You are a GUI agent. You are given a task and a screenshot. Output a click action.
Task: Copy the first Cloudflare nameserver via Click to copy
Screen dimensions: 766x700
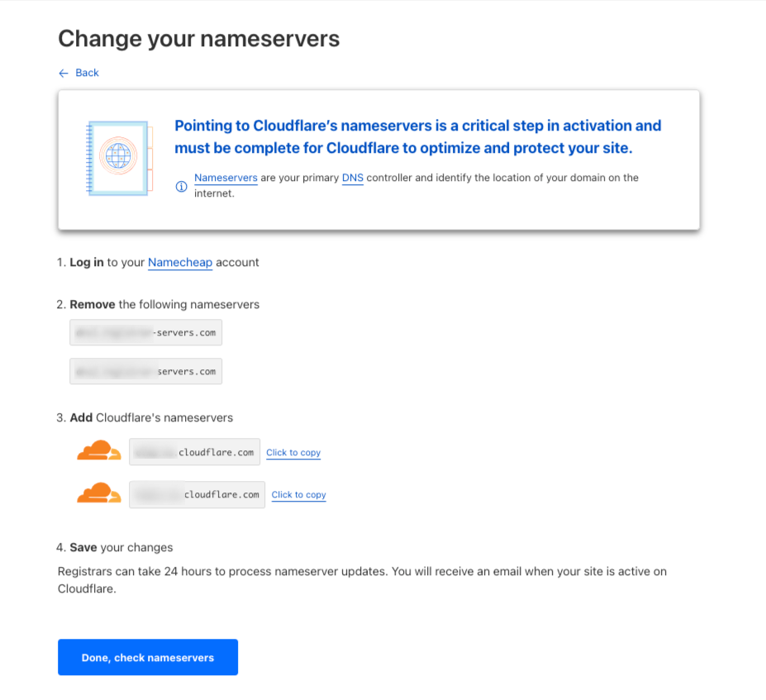click(x=293, y=453)
